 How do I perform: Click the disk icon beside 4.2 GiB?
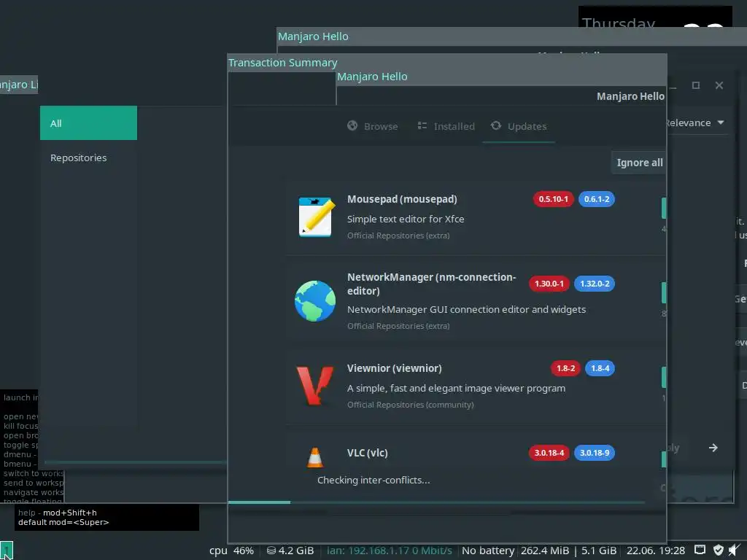pos(271,551)
